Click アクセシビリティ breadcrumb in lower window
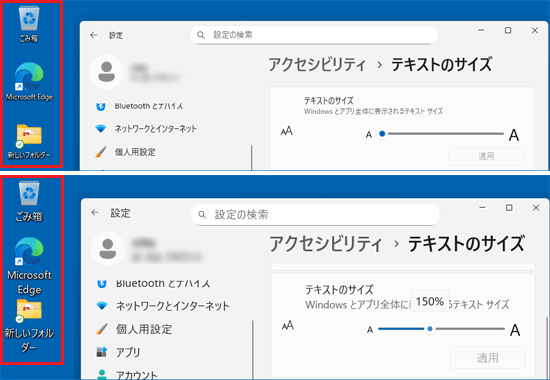 click(x=325, y=244)
